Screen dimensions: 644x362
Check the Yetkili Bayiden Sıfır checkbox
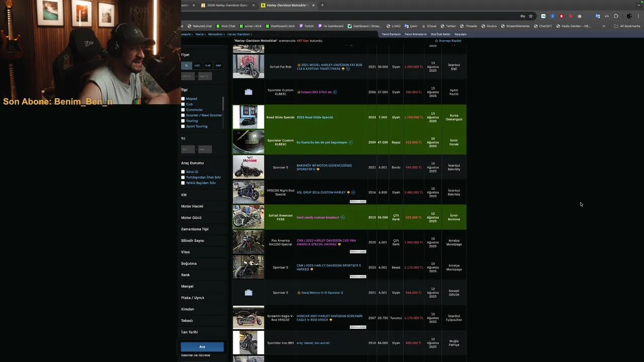pos(183,183)
